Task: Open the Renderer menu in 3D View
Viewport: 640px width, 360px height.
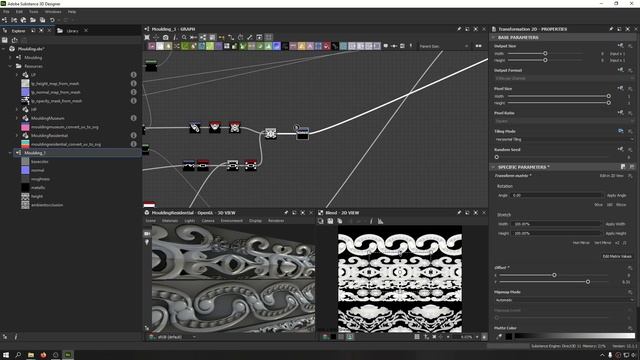Action: [276, 221]
